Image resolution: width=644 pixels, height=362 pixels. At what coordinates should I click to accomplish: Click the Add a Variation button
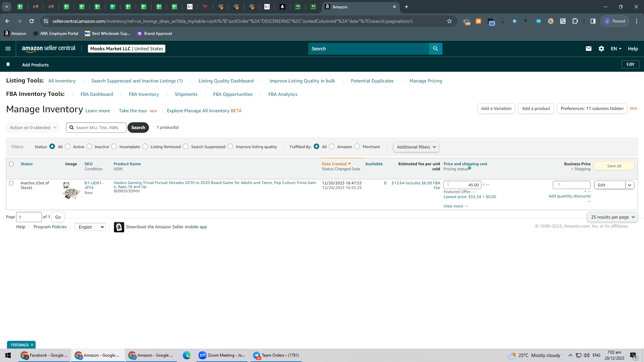pyautogui.click(x=496, y=109)
